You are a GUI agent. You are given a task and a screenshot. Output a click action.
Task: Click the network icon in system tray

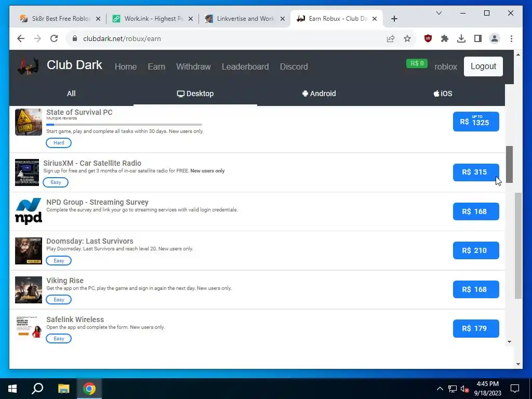(453, 389)
